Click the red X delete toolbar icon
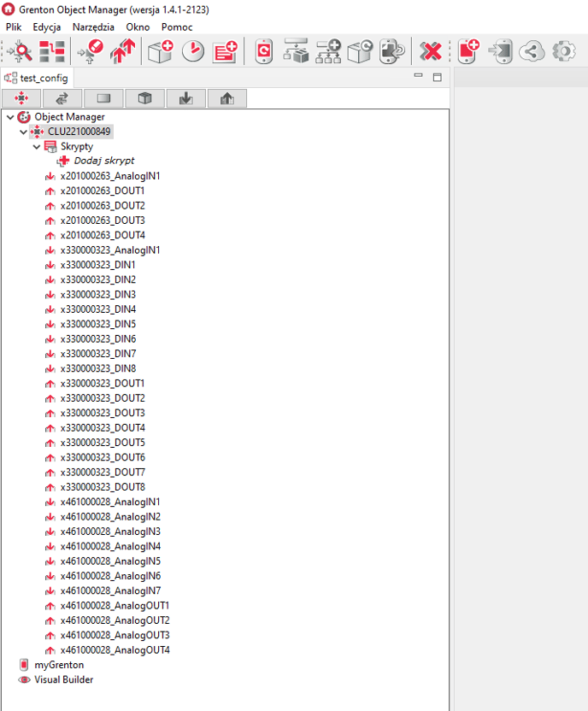The image size is (588, 711). pos(430,51)
